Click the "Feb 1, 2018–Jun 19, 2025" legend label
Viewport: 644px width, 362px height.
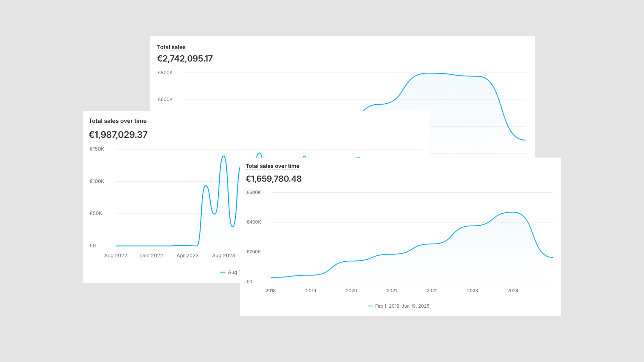pyautogui.click(x=402, y=306)
